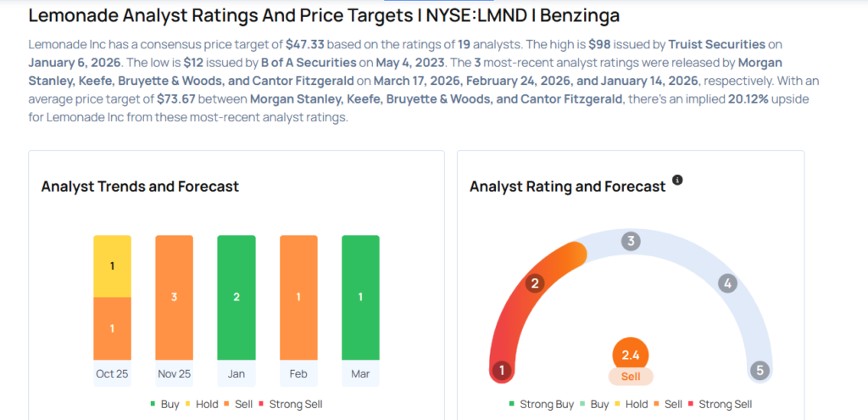
Task: Click gauge marker number 2
Action: (534, 283)
